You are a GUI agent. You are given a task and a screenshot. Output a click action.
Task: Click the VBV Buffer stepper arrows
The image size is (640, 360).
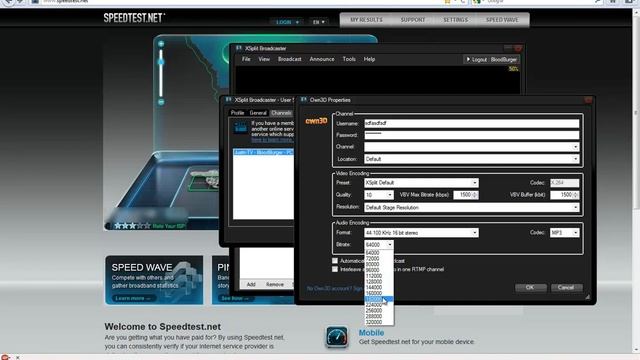(x=576, y=195)
